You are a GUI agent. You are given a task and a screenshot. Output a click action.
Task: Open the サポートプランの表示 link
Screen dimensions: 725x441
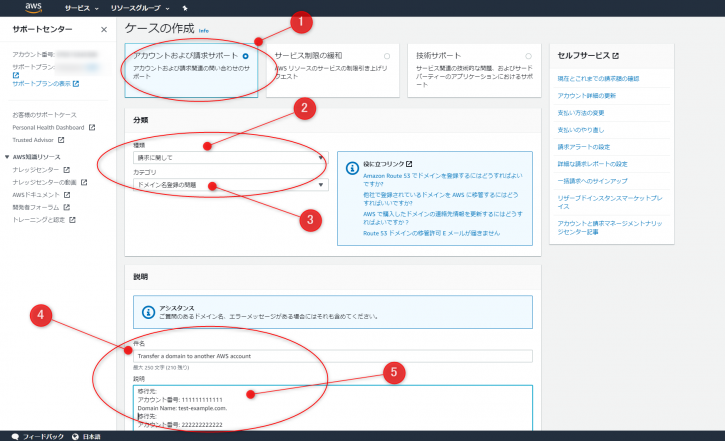click(x=42, y=84)
